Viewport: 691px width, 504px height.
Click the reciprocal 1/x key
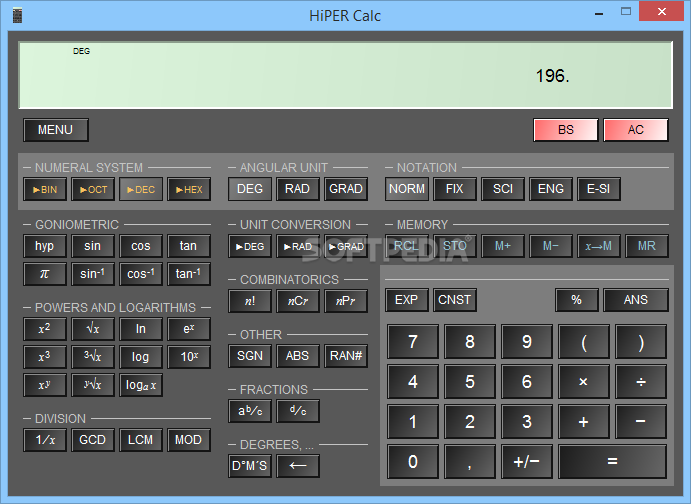tap(45, 440)
